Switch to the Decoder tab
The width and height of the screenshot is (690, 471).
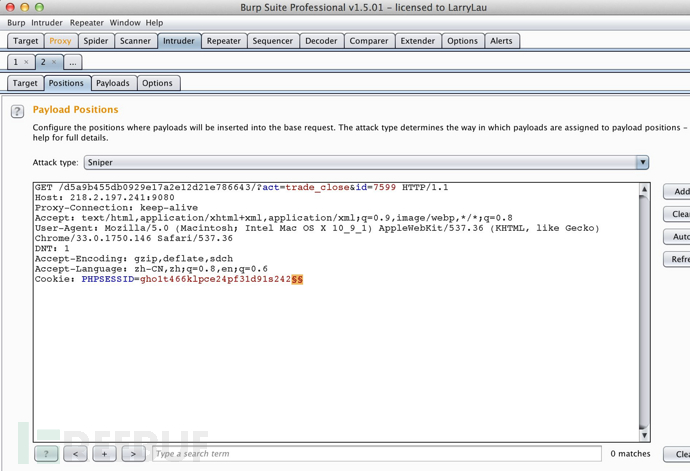point(321,41)
